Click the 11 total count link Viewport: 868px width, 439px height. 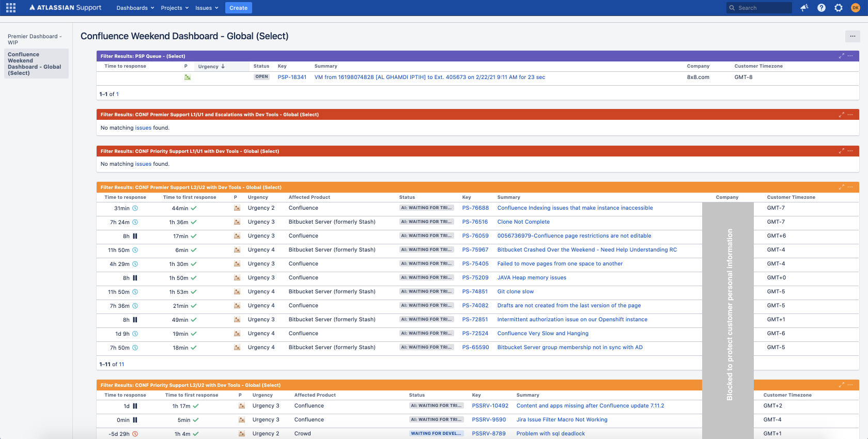(x=121, y=364)
